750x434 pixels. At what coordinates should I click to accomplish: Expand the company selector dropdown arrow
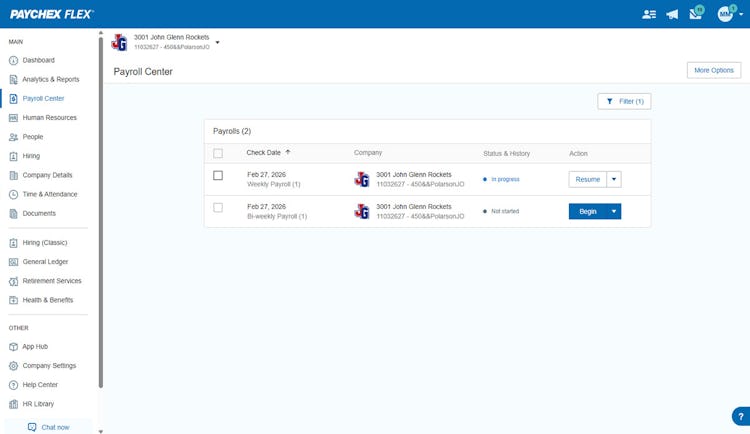[217, 43]
